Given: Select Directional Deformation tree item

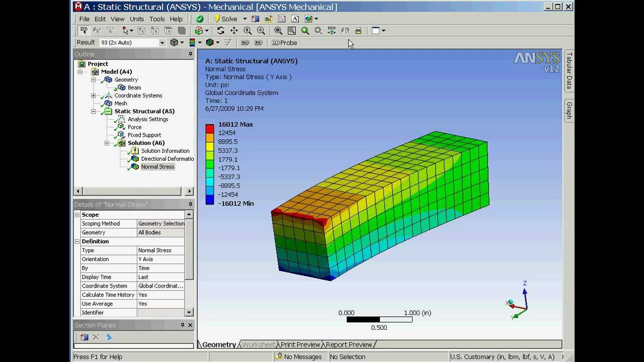Looking at the screenshot, I should coord(167,159).
